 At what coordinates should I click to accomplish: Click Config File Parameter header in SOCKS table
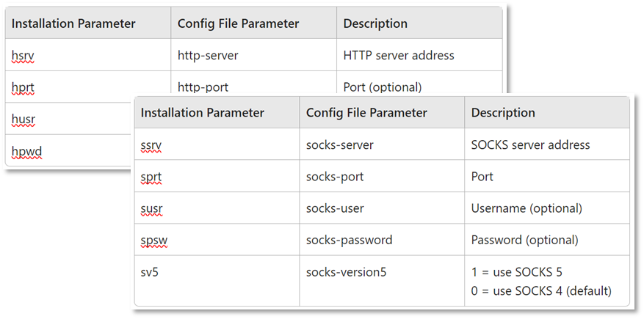point(366,112)
